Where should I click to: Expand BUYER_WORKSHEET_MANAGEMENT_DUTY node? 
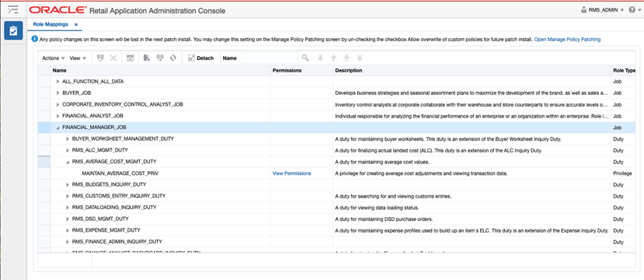point(68,139)
